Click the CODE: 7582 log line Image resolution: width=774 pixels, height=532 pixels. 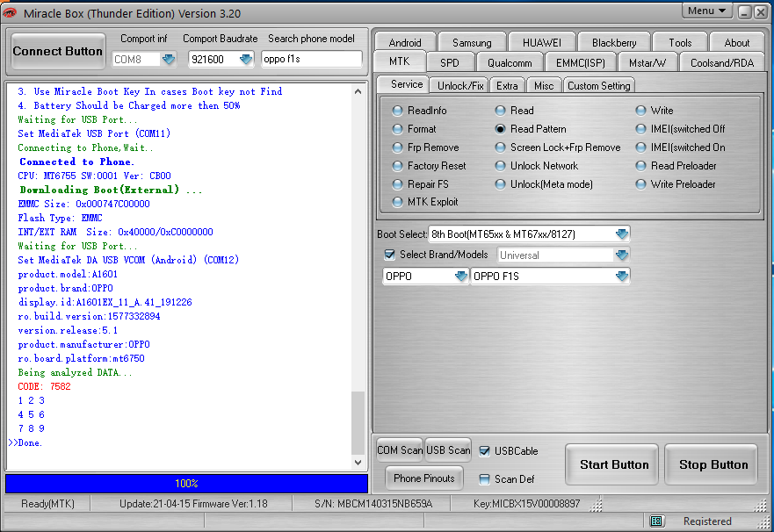(x=44, y=386)
